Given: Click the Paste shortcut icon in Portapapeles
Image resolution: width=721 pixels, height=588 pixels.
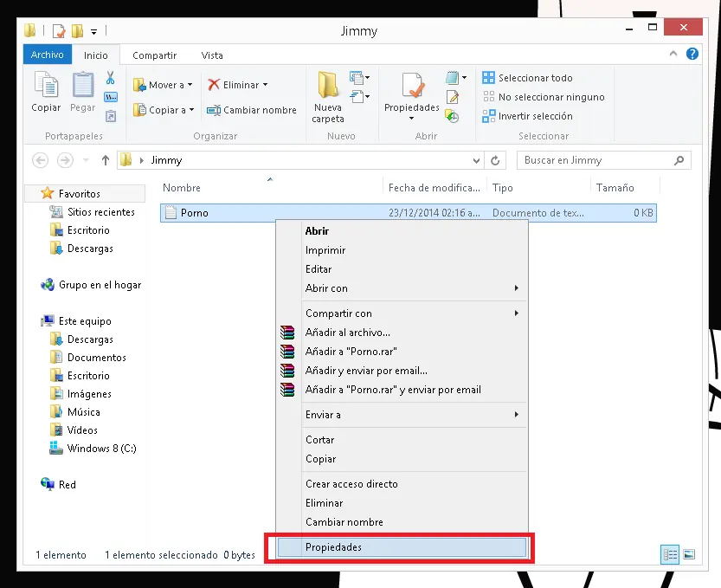Looking at the screenshot, I should (x=111, y=116).
